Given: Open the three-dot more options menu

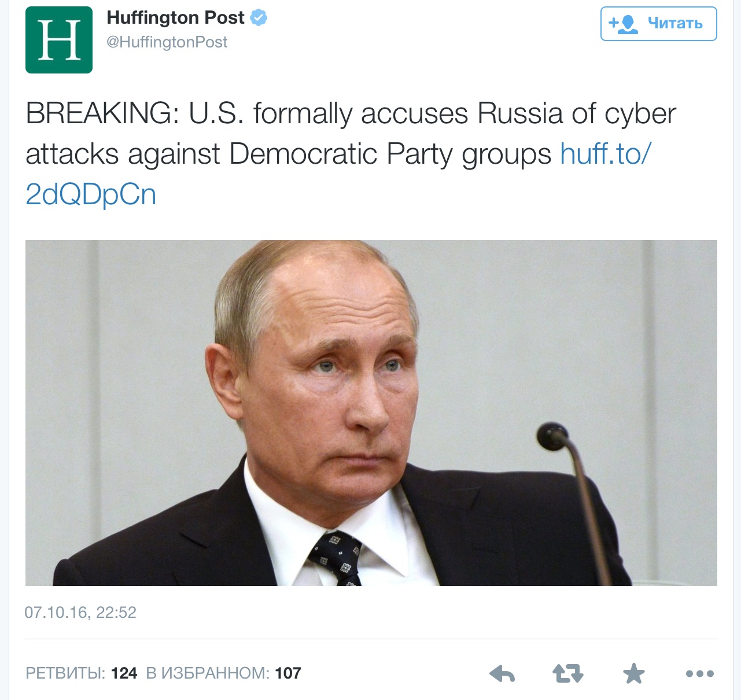Looking at the screenshot, I should coord(699,674).
